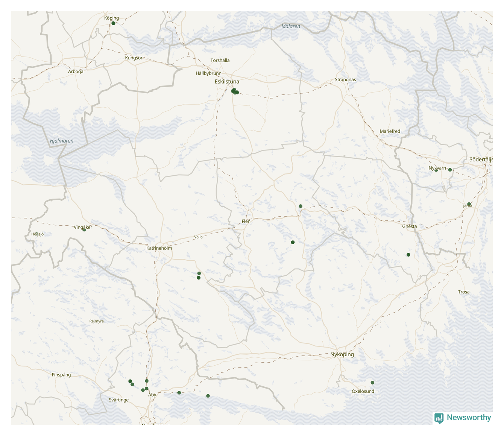Image resolution: width=504 pixels, height=436 pixels.
Task: Select the Trosa label
Action: (464, 292)
